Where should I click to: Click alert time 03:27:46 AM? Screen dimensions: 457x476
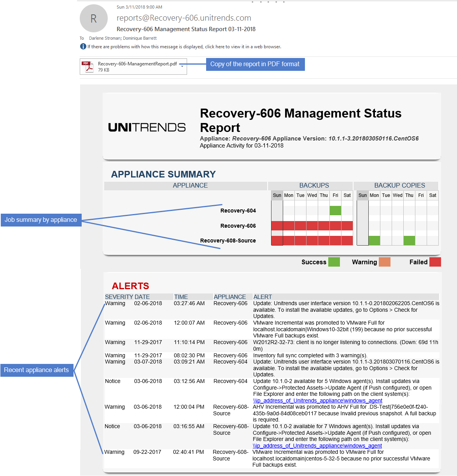click(x=189, y=303)
